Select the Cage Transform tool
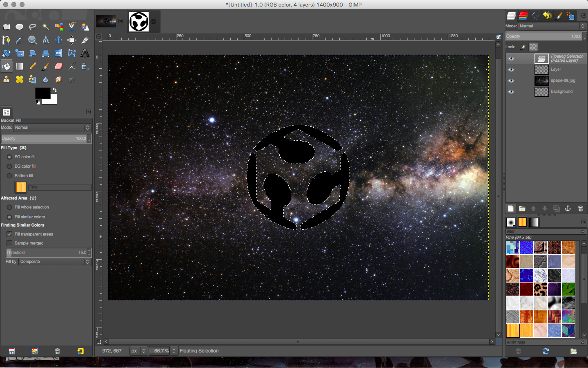This screenshot has height=368, width=588. tap(72, 53)
